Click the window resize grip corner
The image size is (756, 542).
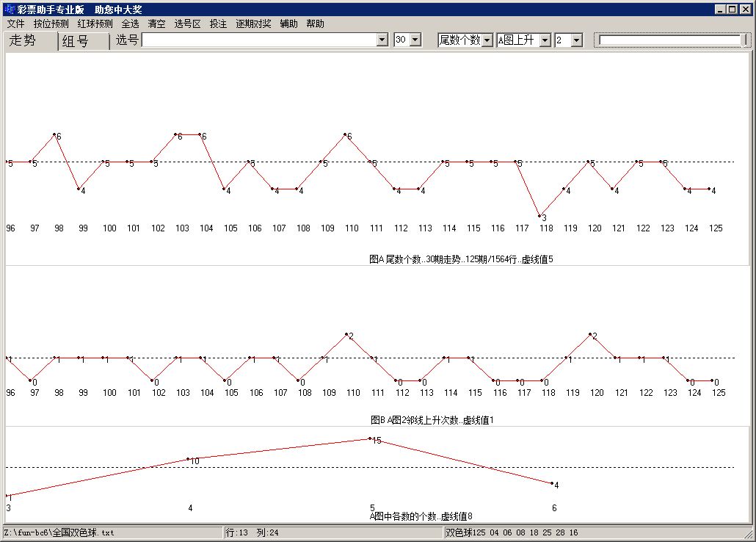pos(748,534)
